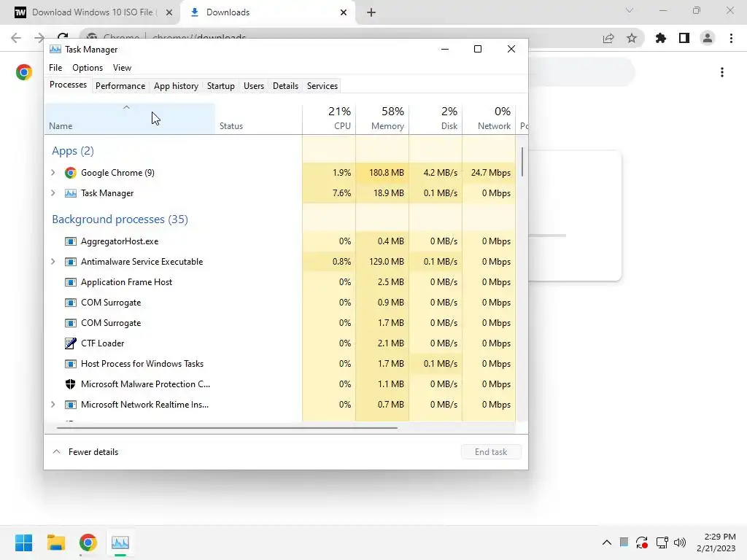Click the volume speaker tray icon

pos(680,542)
